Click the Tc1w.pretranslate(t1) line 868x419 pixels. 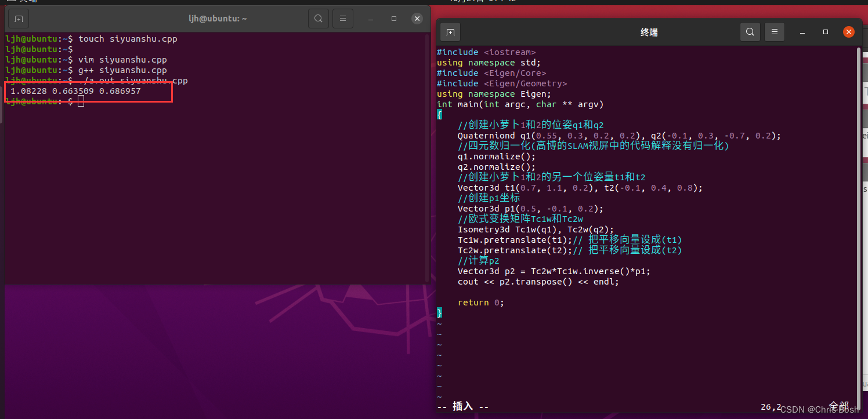[570, 240]
